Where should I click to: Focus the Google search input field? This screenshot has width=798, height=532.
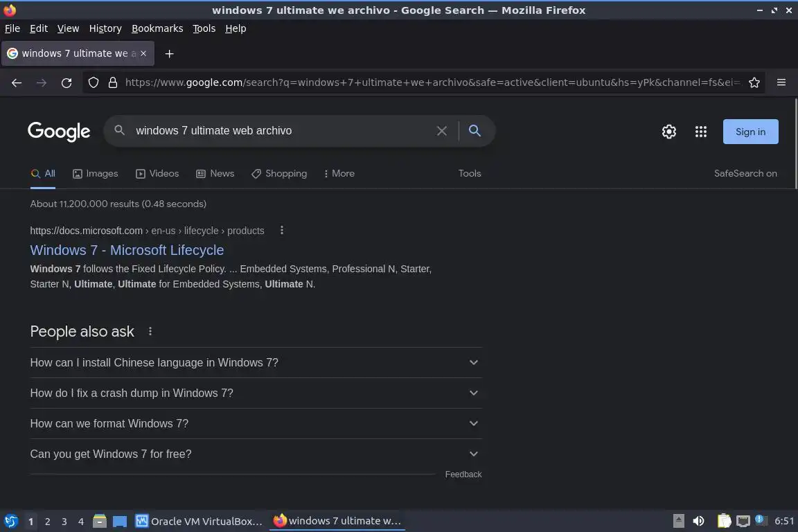(x=283, y=131)
